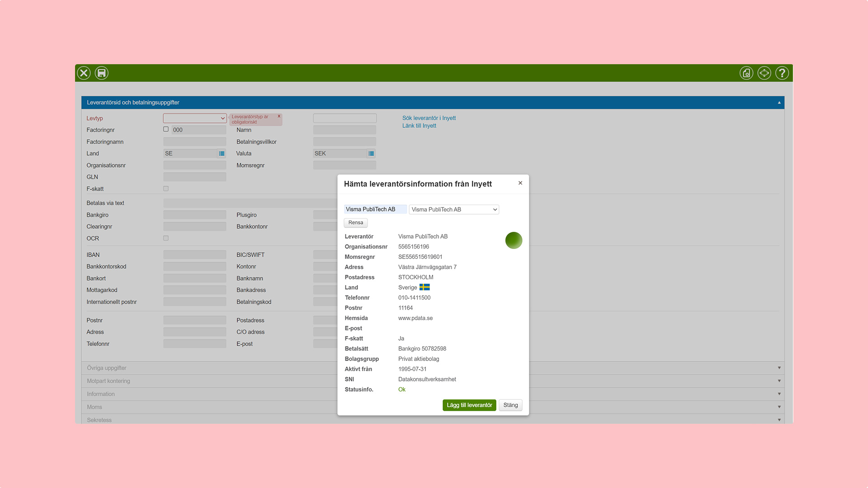Open help via question mark icon
This screenshot has width=868, height=488.
pos(782,73)
